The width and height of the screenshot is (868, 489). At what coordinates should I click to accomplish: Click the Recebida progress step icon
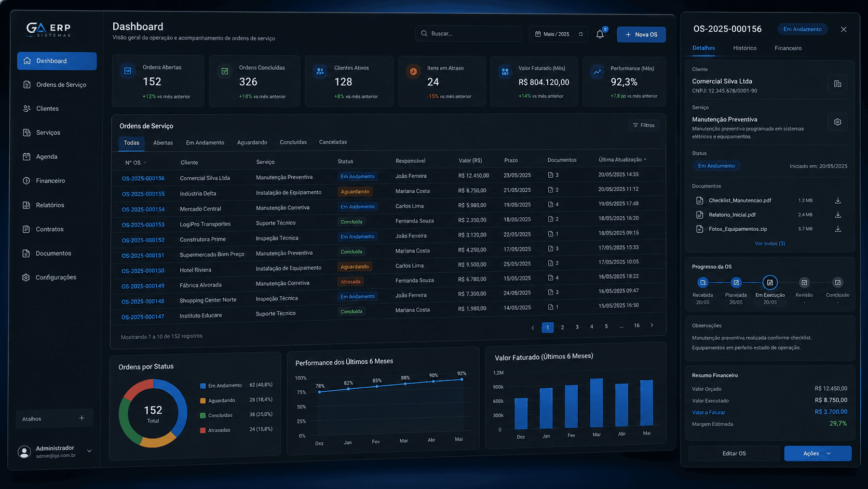click(x=703, y=283)
